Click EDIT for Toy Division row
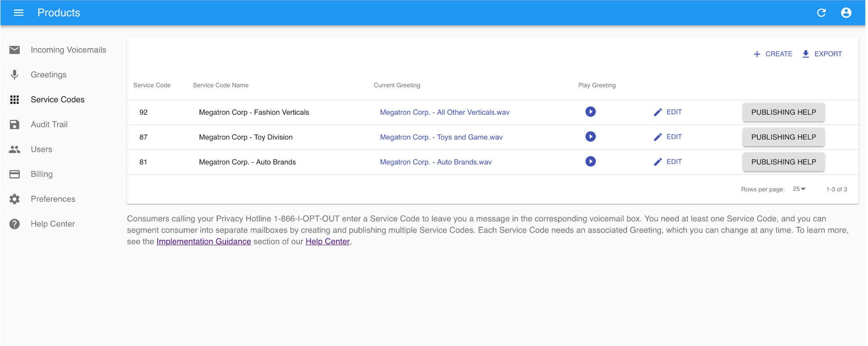Screen dimensions: 868x346 [x=668, y=137]
